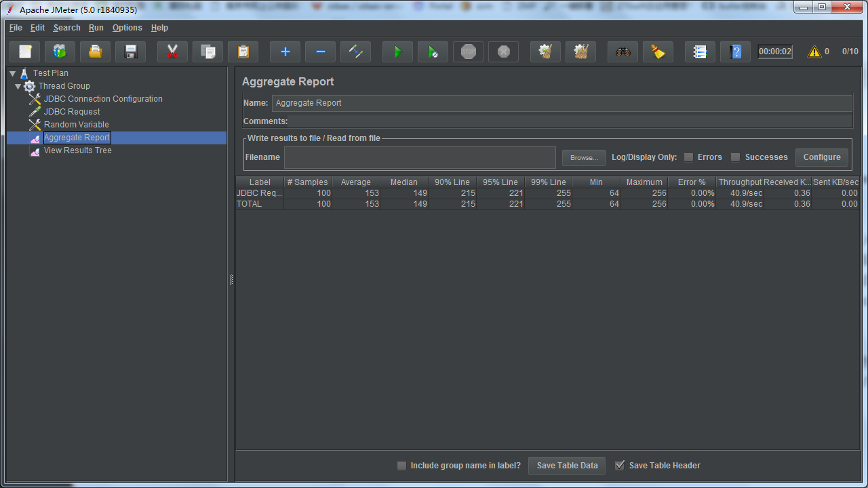Open the File menu
Image resolution: width=868 pixels, height=488 pixels.
click(16, 28)
